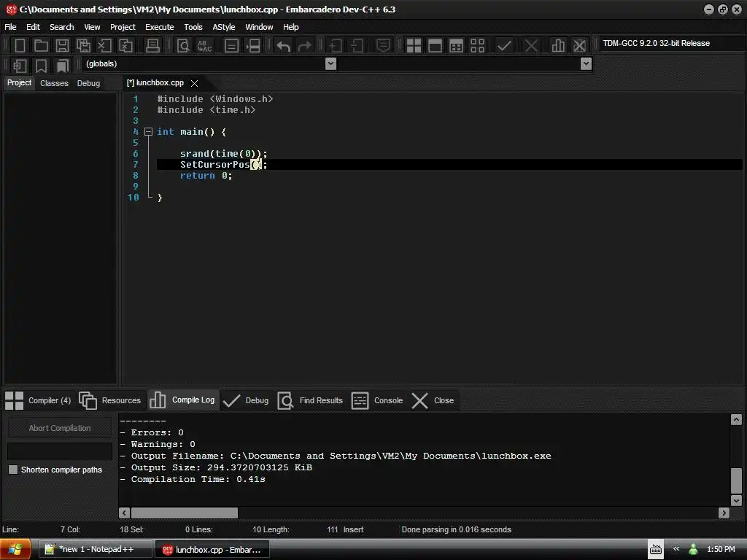Close the lunchbox.cpp editor tab
This screenshot has width=747, height=560.
(194, 83)
